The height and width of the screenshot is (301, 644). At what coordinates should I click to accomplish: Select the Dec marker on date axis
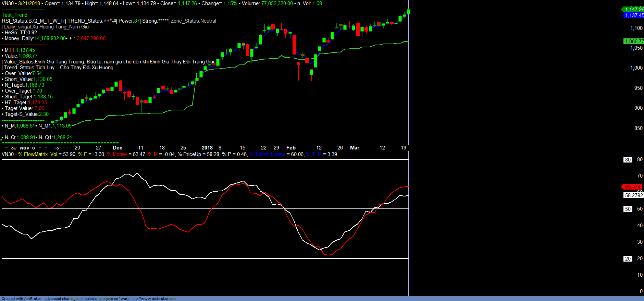[117, 148]
